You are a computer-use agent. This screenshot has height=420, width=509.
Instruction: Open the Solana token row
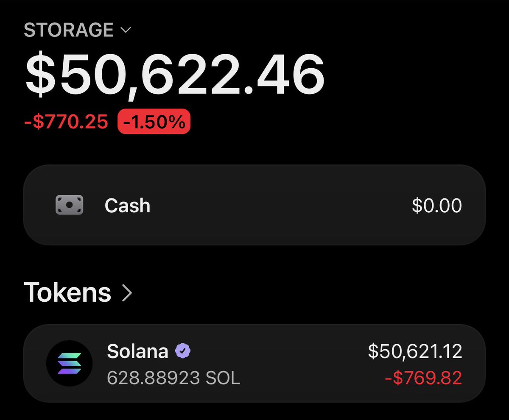pyautogui.click(x=254, y=363)
